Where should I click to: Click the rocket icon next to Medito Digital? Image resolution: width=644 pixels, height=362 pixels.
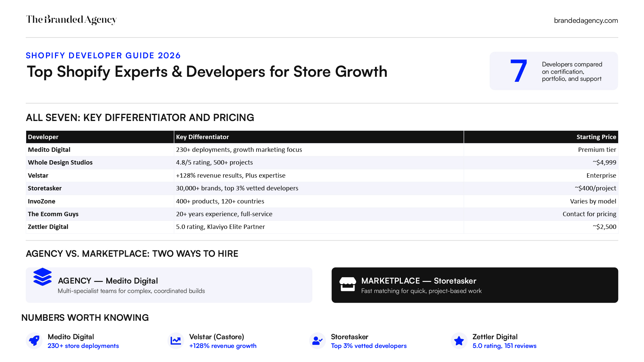pos(34,341)
